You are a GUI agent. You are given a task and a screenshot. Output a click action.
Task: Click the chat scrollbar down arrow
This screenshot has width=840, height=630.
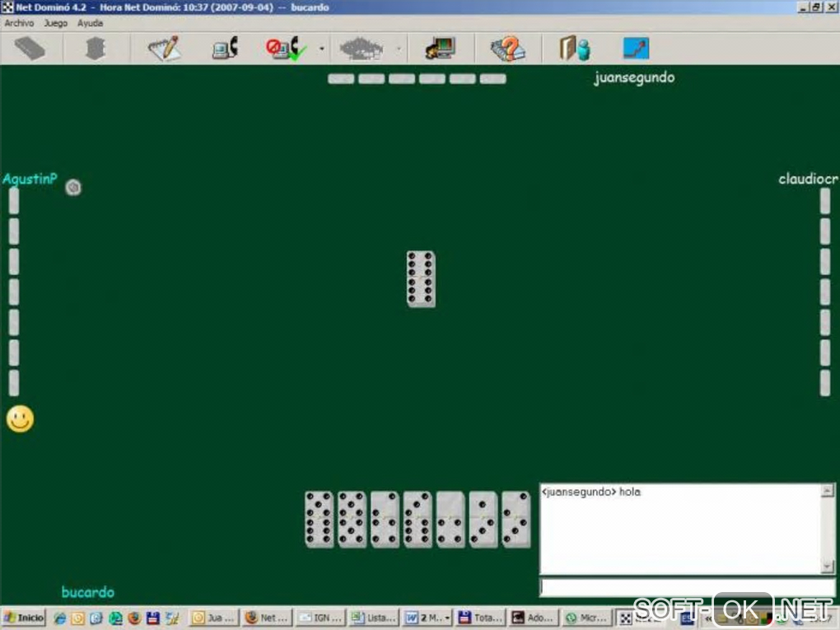(828, 567)
